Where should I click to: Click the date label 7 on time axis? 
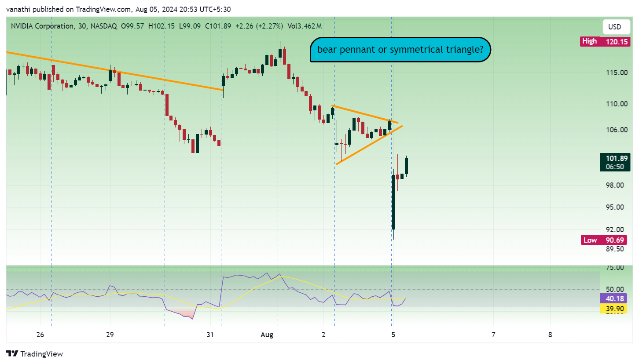(x=493, y=335)
